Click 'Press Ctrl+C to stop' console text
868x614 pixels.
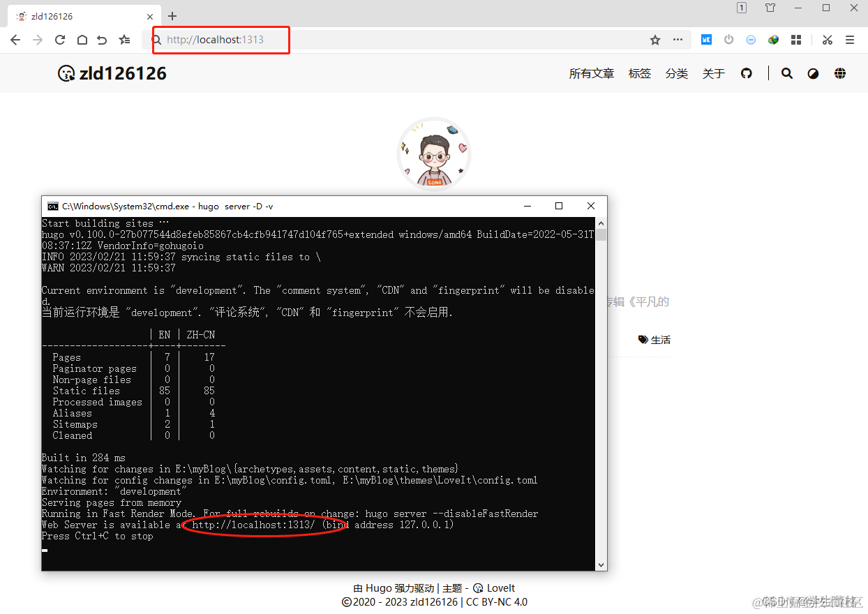98,536
